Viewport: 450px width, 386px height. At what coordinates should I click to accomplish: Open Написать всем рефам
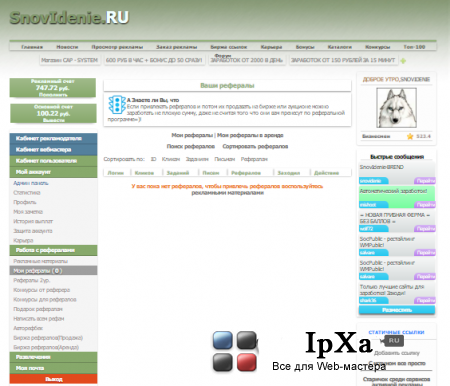coord(39,319)
